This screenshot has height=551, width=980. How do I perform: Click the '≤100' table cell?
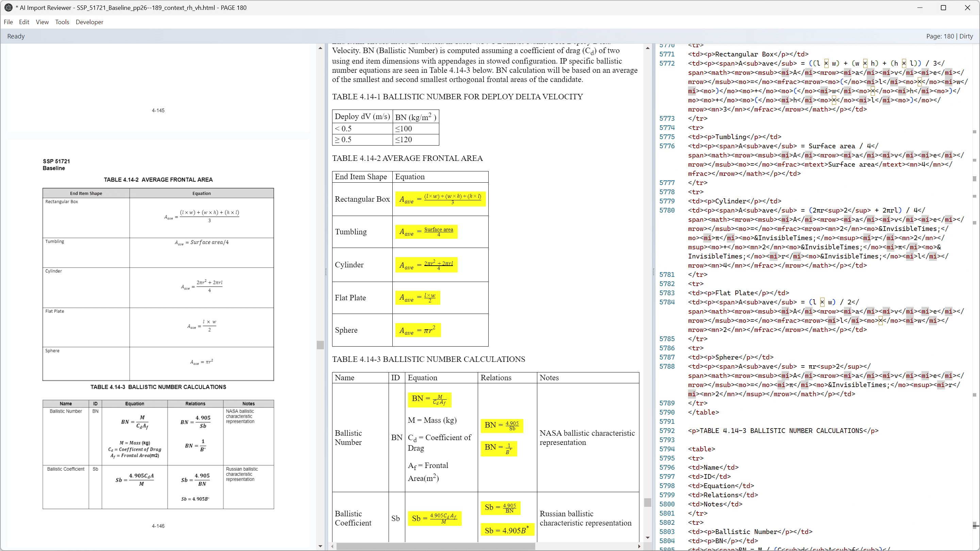[x=415, y=129]
